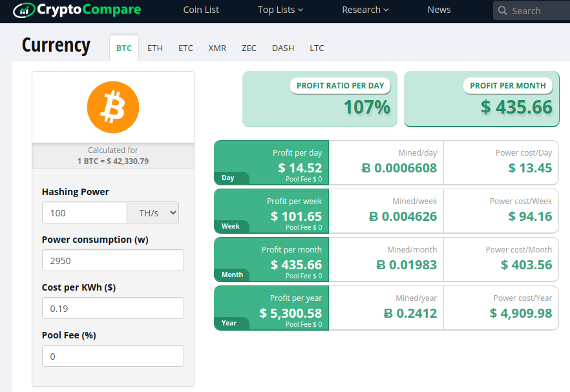Click the Profit Per Month card

pyautogui.click(x=481, y=99)
